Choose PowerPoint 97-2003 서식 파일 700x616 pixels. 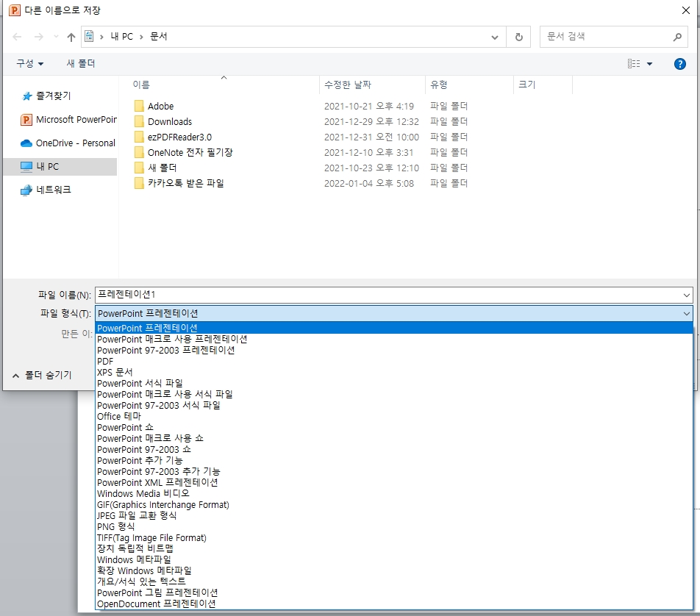click(394, 405)
